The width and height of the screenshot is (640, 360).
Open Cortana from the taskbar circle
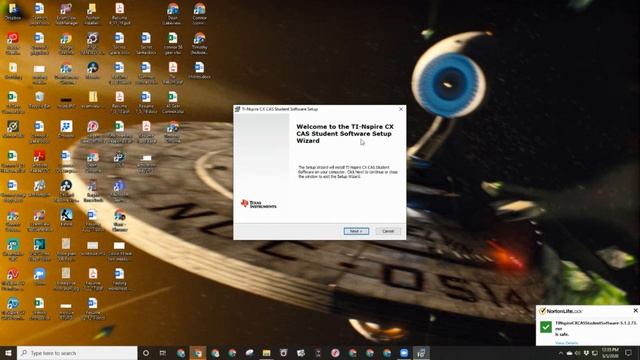(x=146, y=353)
